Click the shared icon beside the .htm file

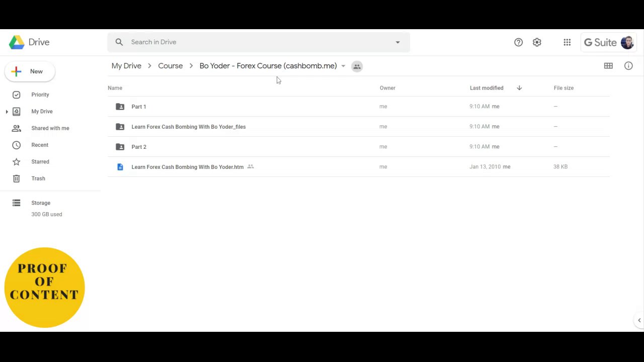pyautogui.click(x=251, y=167)
